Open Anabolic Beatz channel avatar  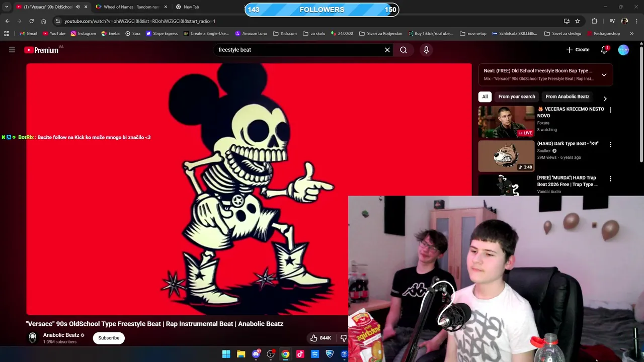click(33, 338)
